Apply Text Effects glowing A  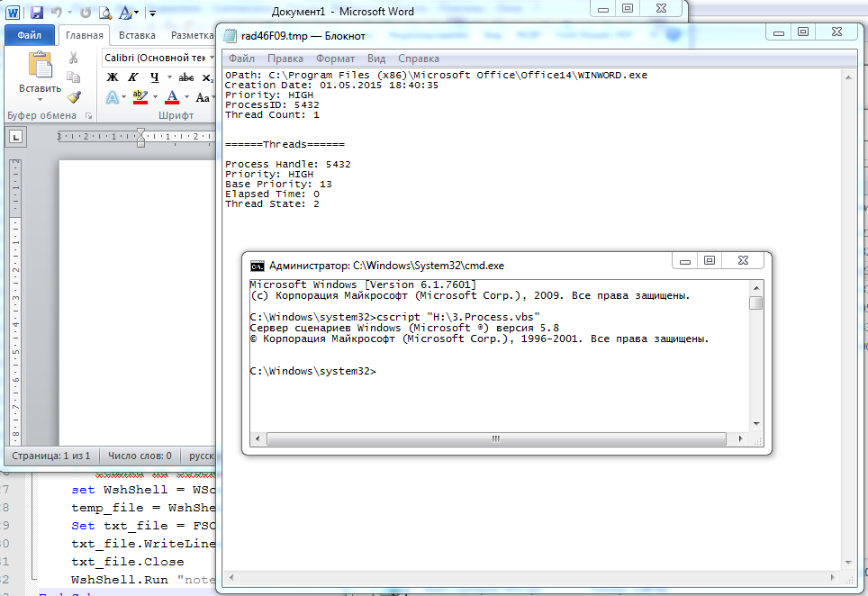pyautogui.click(x=113, y=98)
